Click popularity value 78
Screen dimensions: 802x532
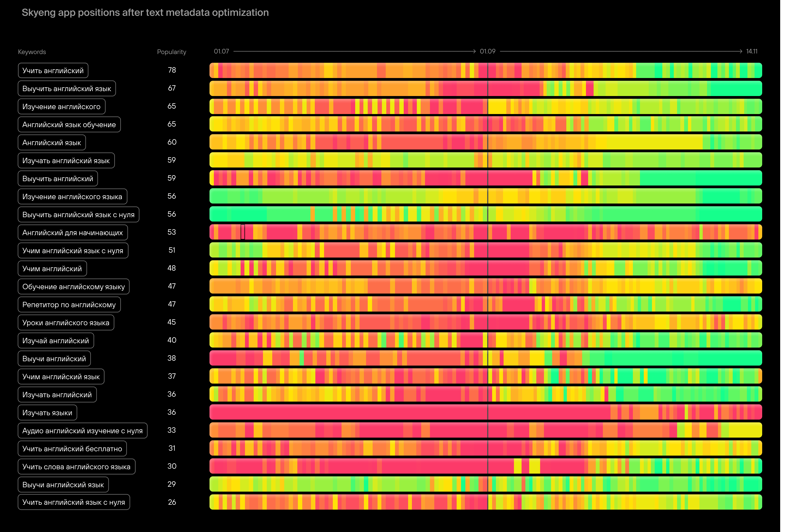click(172, 70)
